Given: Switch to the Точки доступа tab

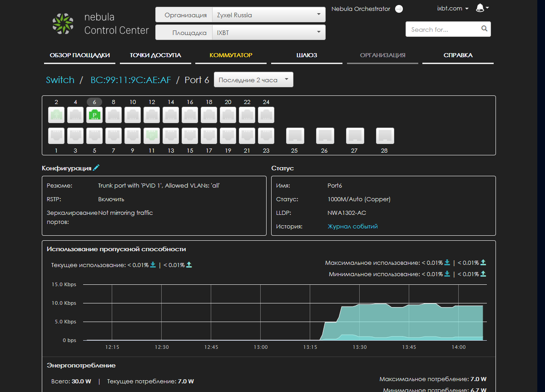Looking at the screenshot, I should point(155,55).
